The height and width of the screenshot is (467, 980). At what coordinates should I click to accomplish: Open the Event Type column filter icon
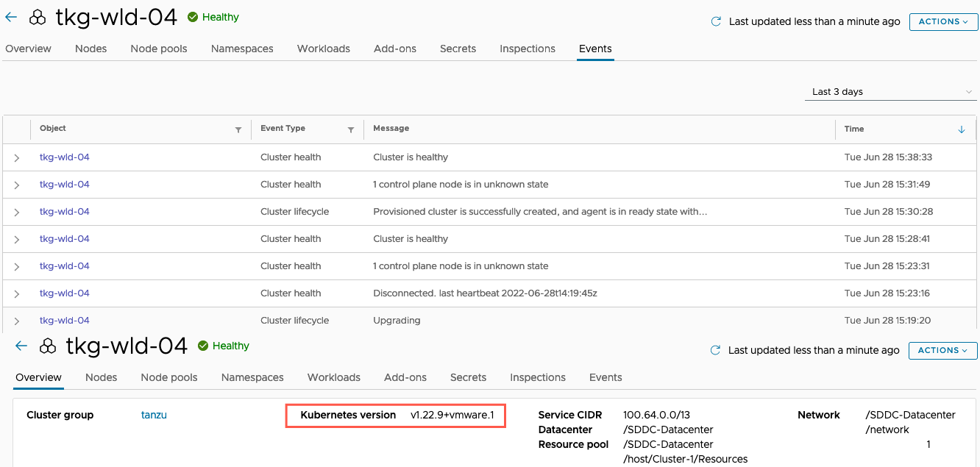pyautogui.click(x=351, y=129)
